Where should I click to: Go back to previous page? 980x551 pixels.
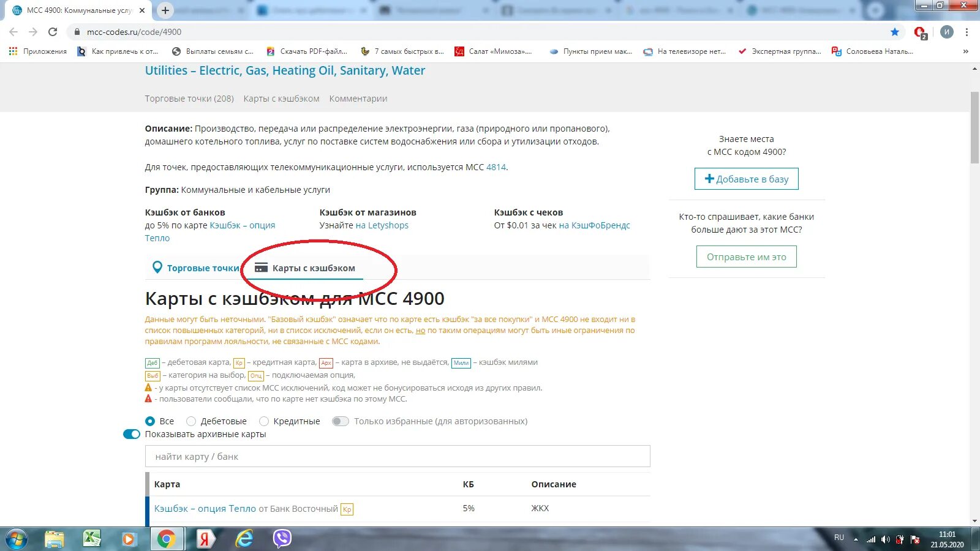tap(13, 32)
